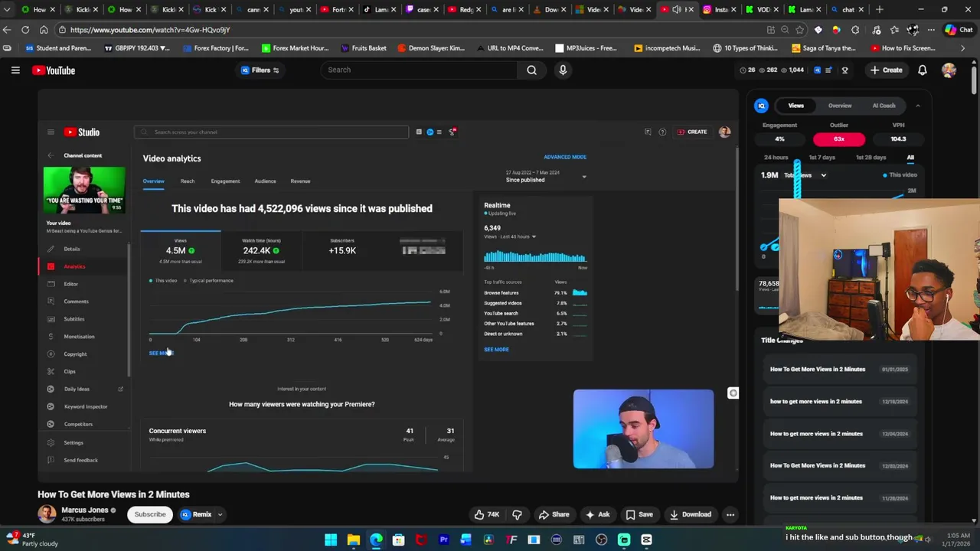Click the 104.3 VPH badge

pyautogui.click(x=898, y=139)
